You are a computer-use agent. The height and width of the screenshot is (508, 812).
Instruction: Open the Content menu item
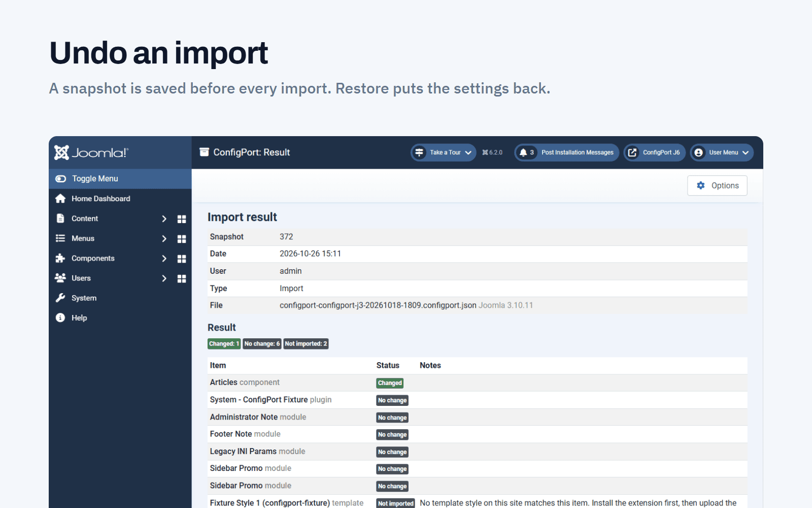(x=84, y=218)
